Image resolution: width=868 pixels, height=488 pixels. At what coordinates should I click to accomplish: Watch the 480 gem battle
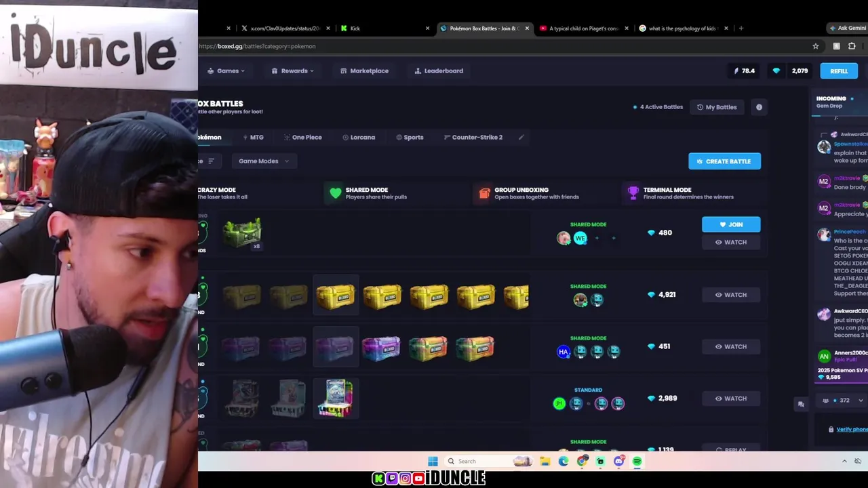pyautogui.click(x=731, y=242)
